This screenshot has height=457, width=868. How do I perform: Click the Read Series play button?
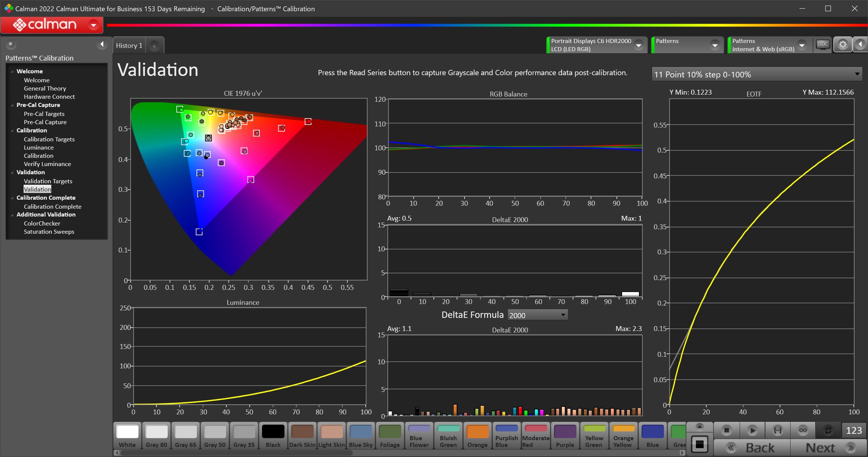pos(752,430)
